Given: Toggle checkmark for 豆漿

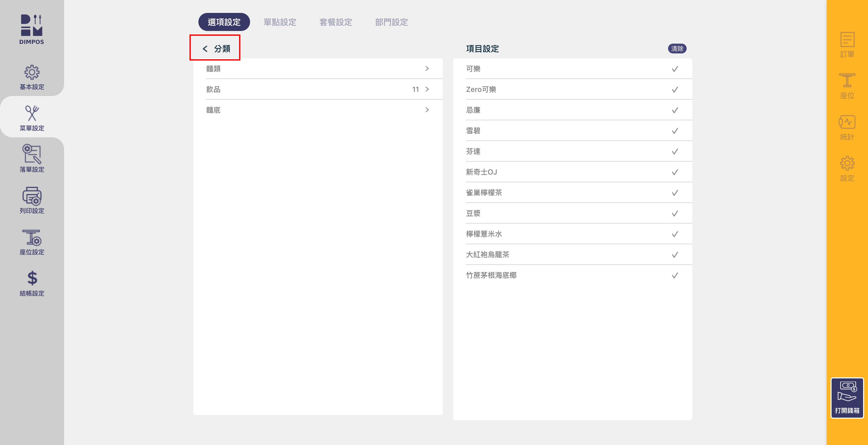Looking at the screenshot, I should (x=675, y=213).
